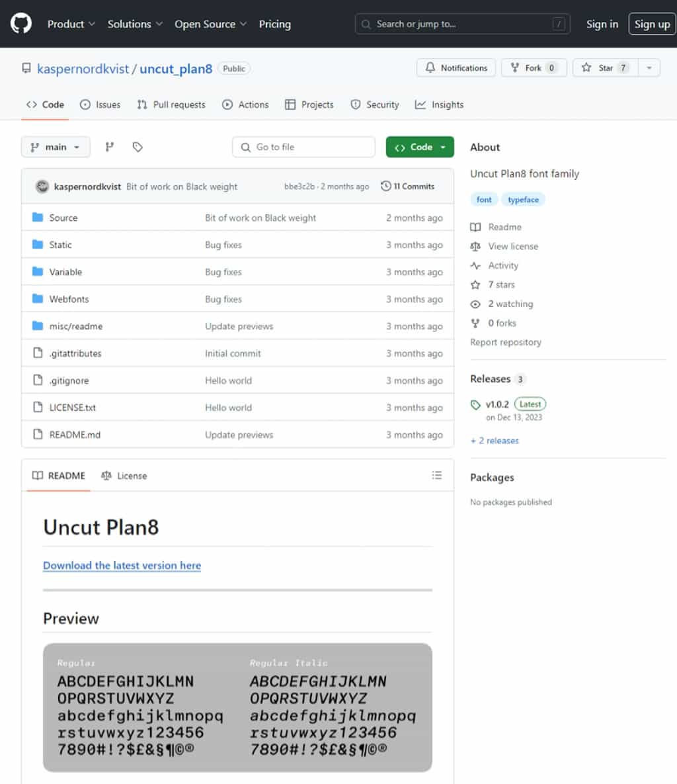Click Report repository
Image resolution: width=677 pixels, height=784 pixels.
506,342
